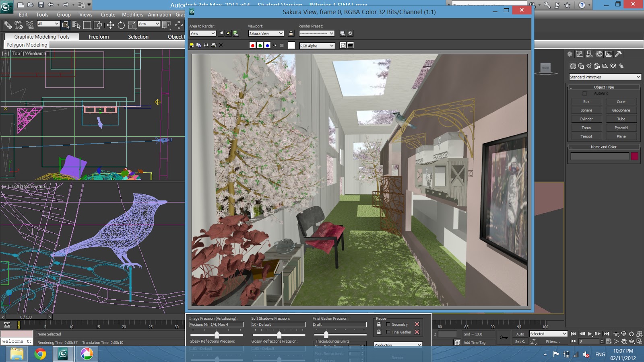Switch to the Freeform ribbon tab
This screenshot has width=644, height=362.
tap(99, 37)
